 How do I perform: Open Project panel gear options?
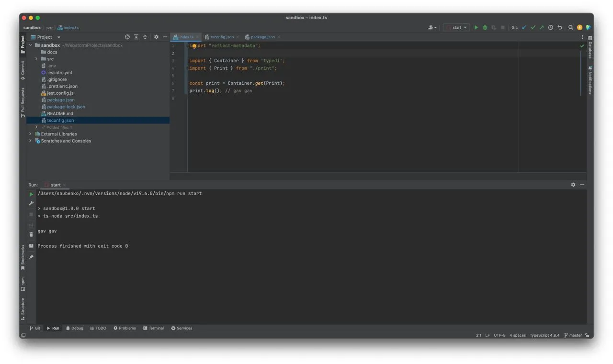pos(156,37)
